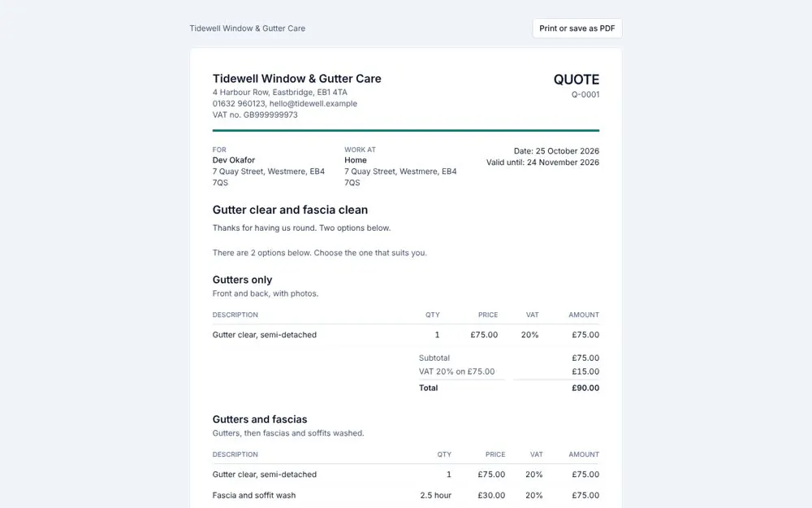Click quote number Q-0001

[x=585, y=94]
